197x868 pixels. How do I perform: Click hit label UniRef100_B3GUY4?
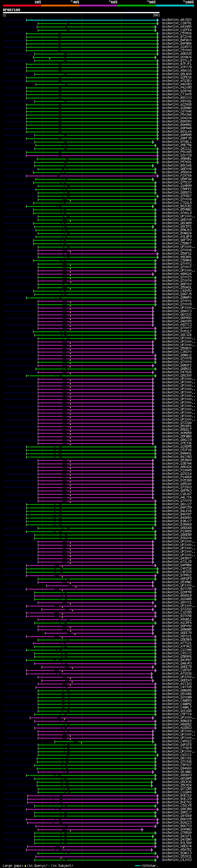point(177,538)
